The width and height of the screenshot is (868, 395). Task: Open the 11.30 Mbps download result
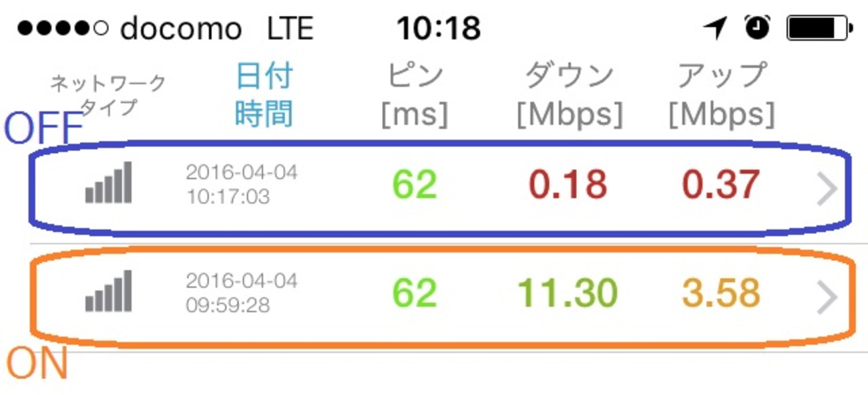click(x=568, y=293)
